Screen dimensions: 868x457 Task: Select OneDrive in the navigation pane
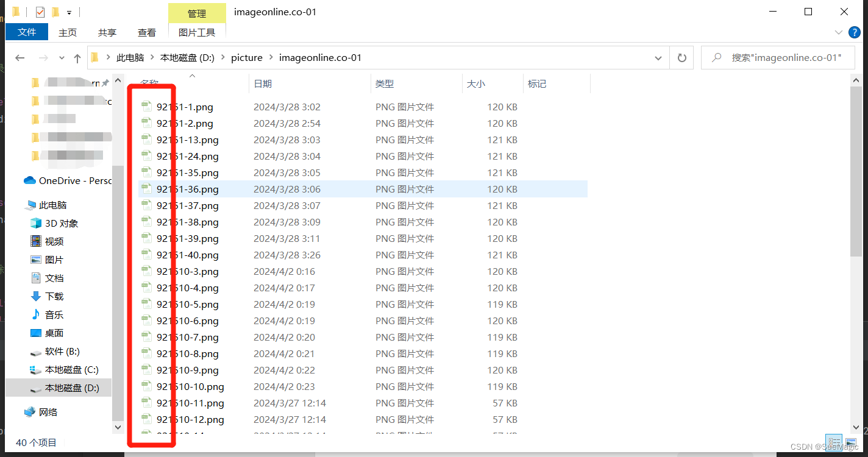click(x=67, y=180)
